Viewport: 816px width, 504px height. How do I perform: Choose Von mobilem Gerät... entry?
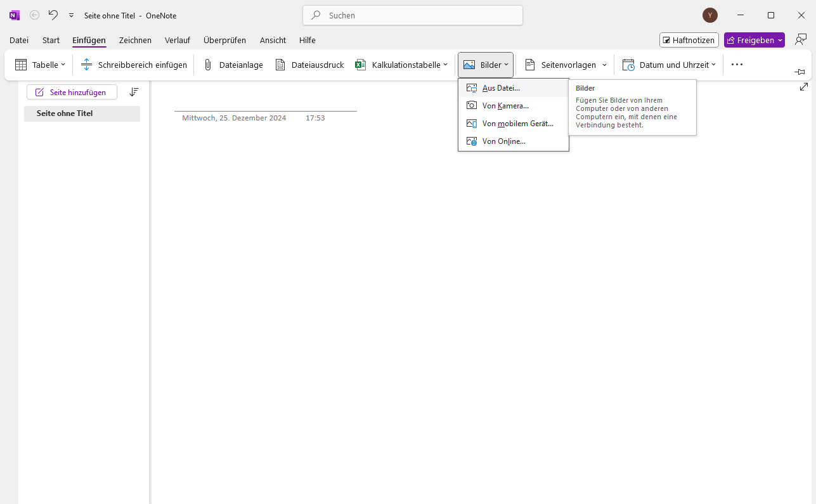click(x=514, y=124)
